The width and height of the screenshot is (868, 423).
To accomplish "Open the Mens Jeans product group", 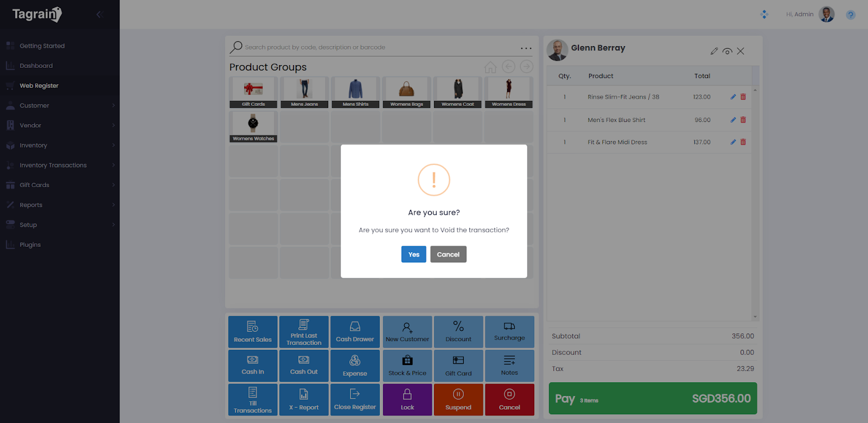I will tap(304, 92).
